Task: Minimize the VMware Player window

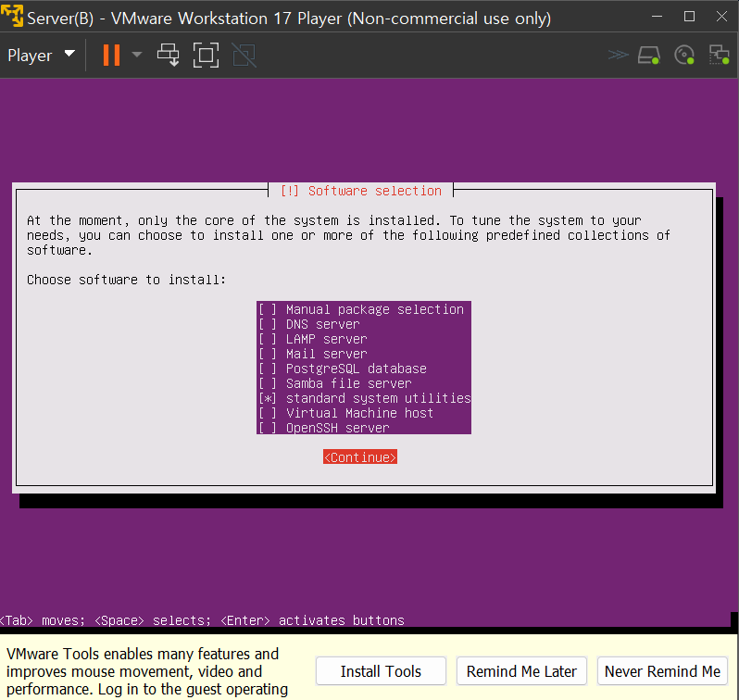Action: pyautogui.click(x=657, y=17)
